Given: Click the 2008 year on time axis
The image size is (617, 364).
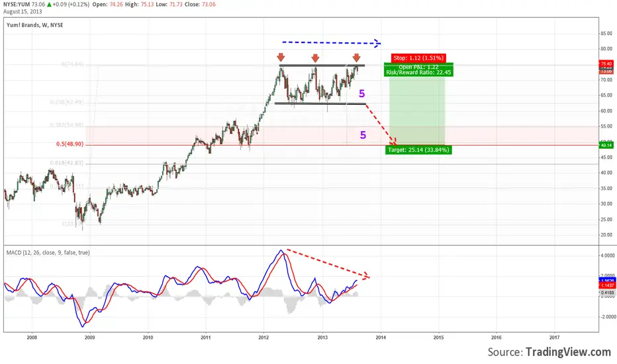Looking at the screenshot, I should 32,338.
